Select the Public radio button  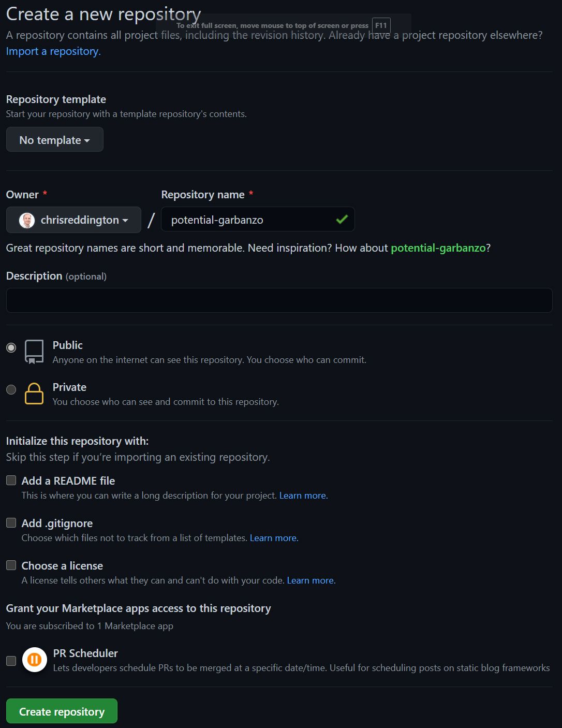[x=11, y=348]
